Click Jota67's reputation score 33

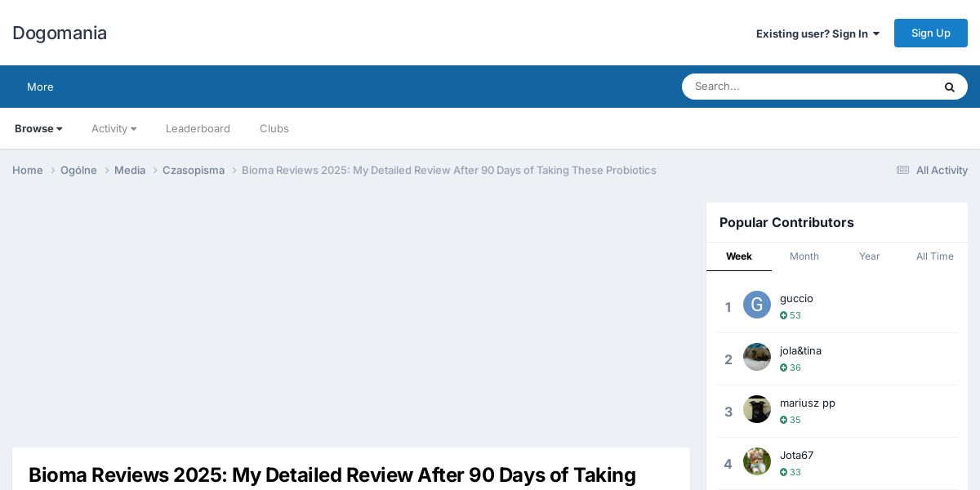pos(791,472)
